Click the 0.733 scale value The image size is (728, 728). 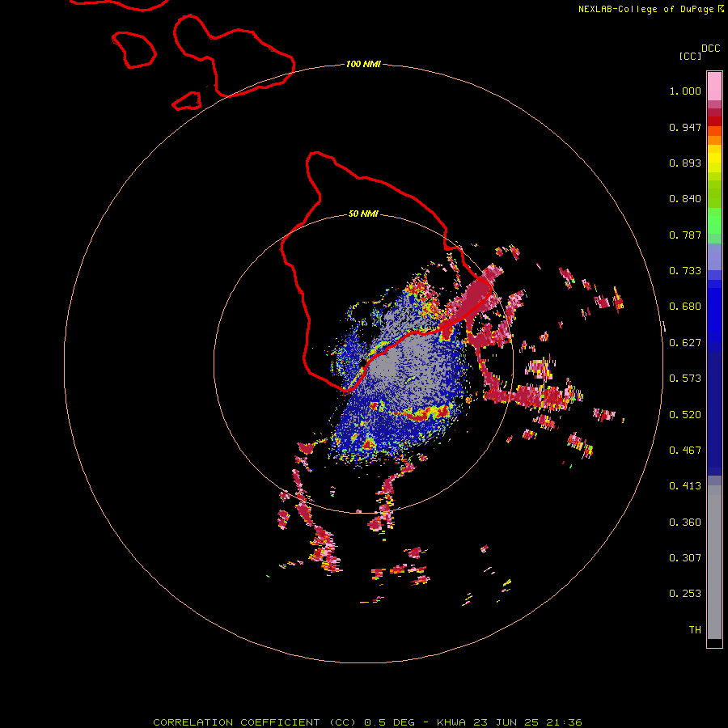[685, 271]
